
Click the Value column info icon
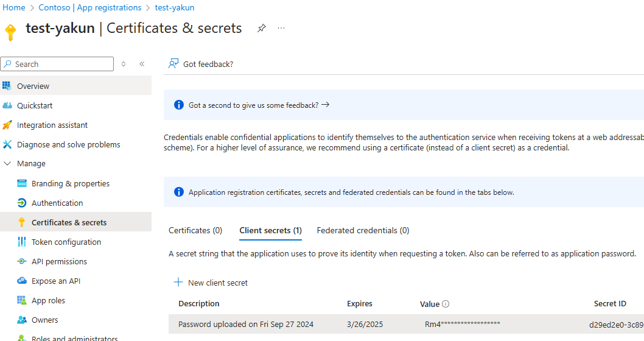[x=446, y=304]
